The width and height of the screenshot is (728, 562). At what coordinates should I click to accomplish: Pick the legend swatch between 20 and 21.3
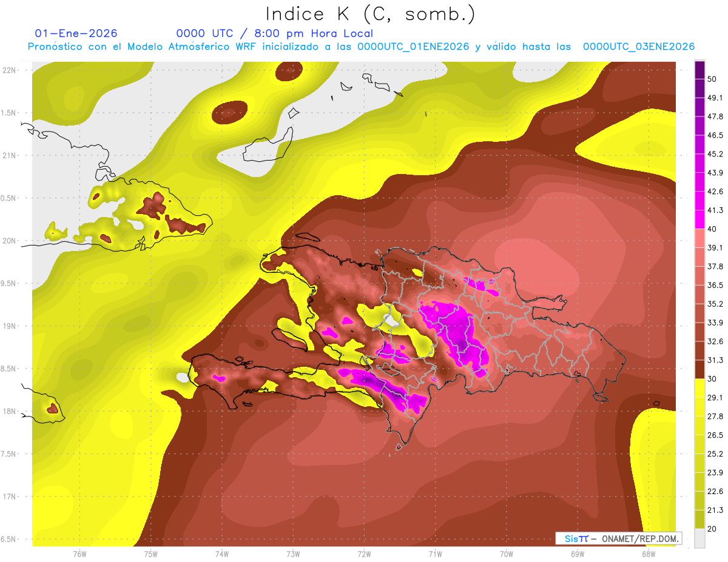(x=699, y=519)
